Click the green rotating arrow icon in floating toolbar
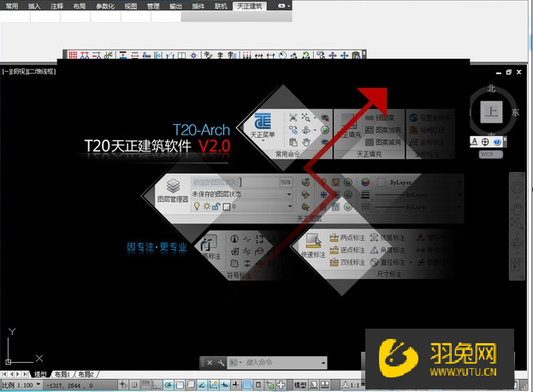533x392 pixels. coord(306,55)
